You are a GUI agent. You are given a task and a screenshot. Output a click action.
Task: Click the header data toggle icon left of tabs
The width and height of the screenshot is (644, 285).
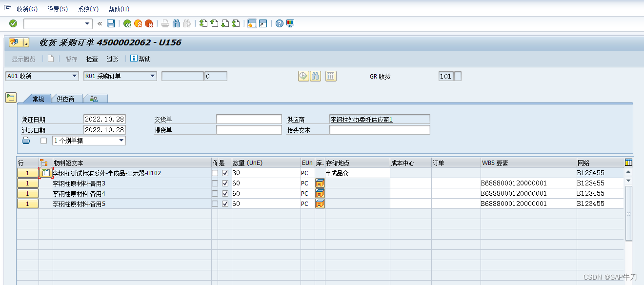11,97
